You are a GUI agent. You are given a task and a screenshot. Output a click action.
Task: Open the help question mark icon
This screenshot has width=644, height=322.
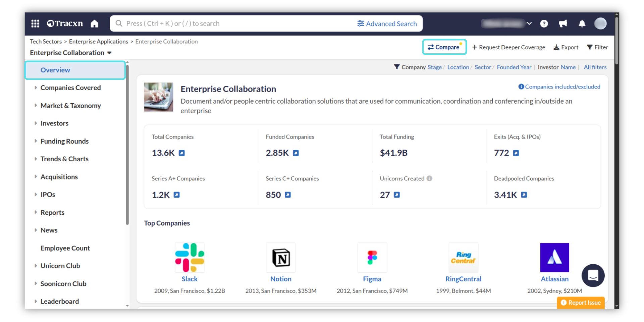[x=544, y=23]
